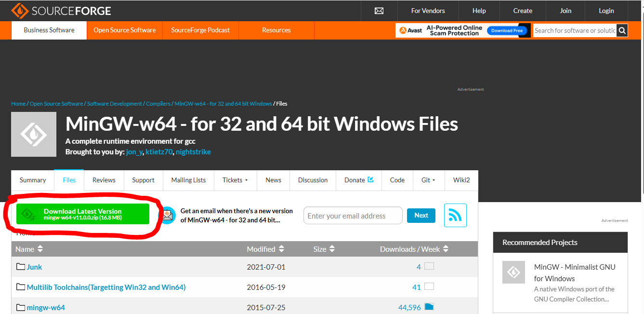Click the Software Development breadcrumb link
The width and height of the screenshot is (644, 314).
pyautogui.click(x=115, y=104)
